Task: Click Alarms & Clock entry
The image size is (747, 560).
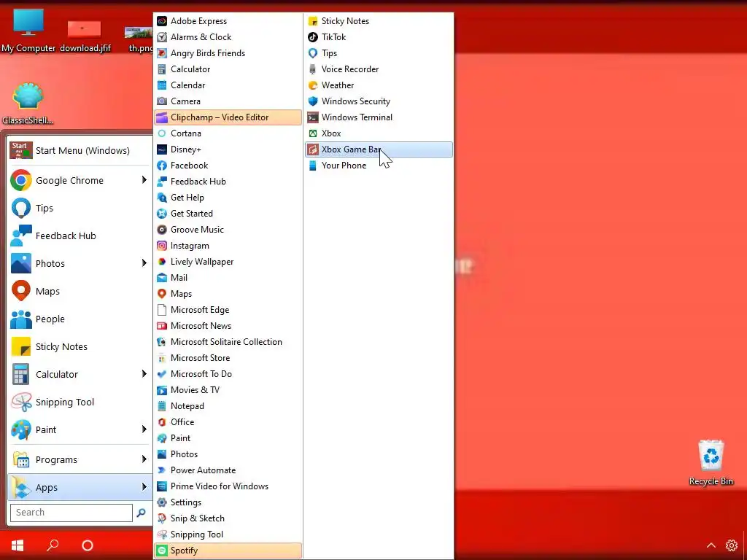Action: point(228,37)
